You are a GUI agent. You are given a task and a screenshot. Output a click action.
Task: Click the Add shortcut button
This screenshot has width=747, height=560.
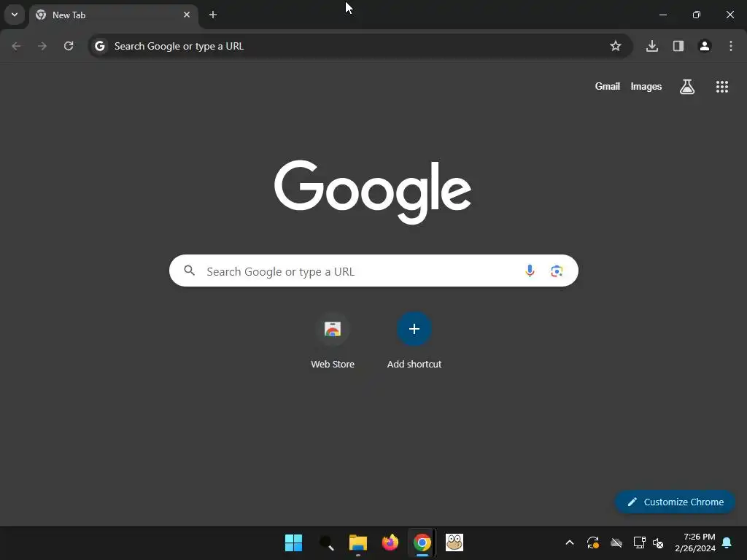[x=414, y=341]
